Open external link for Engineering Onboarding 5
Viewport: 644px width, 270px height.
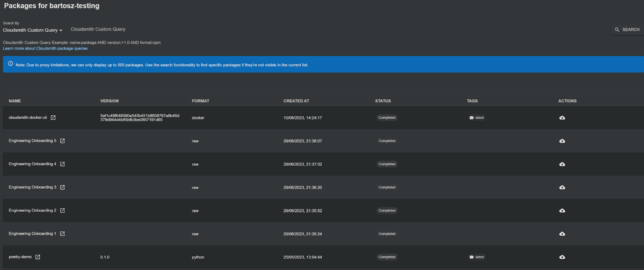62,141
